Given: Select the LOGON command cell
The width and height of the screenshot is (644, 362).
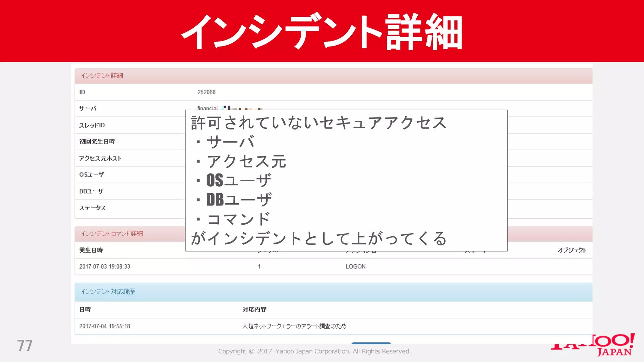Looking at the screenshot, I should coord(355,266).
